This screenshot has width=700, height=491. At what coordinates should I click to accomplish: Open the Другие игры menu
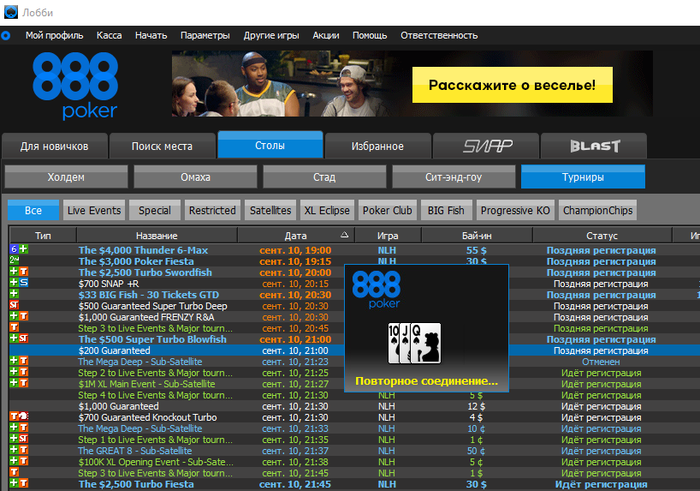click(x=271, y=35)
